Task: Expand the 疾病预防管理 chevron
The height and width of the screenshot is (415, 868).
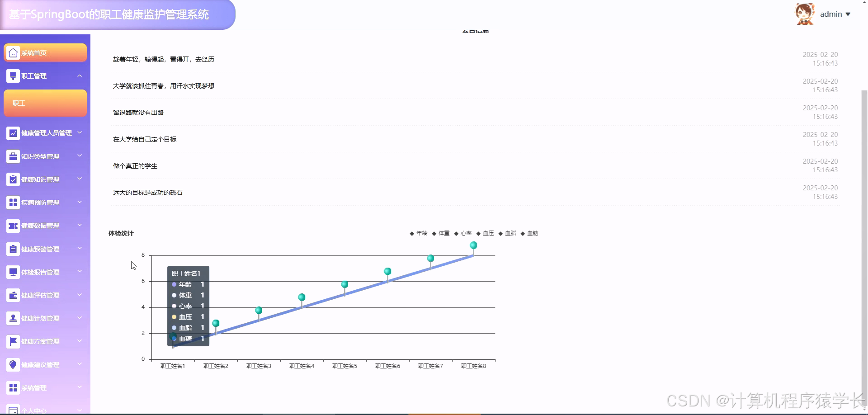Action: click(80, 202)
